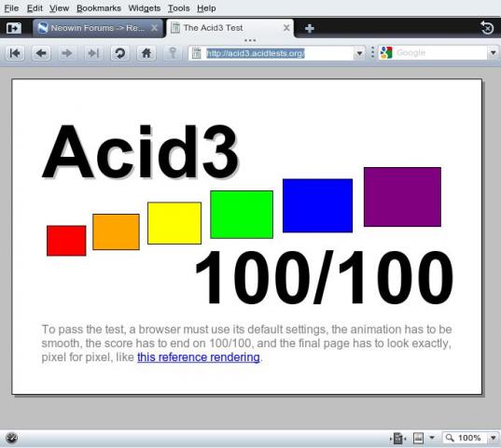Click the purple Acid3 square
Screen dimensions: 501x448
click(402, 197)
